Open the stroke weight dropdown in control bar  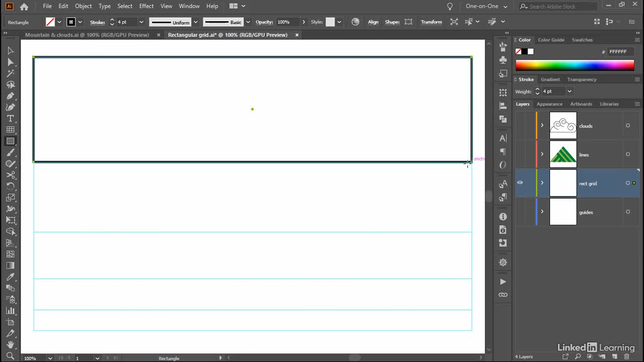[x=141, y=22]
